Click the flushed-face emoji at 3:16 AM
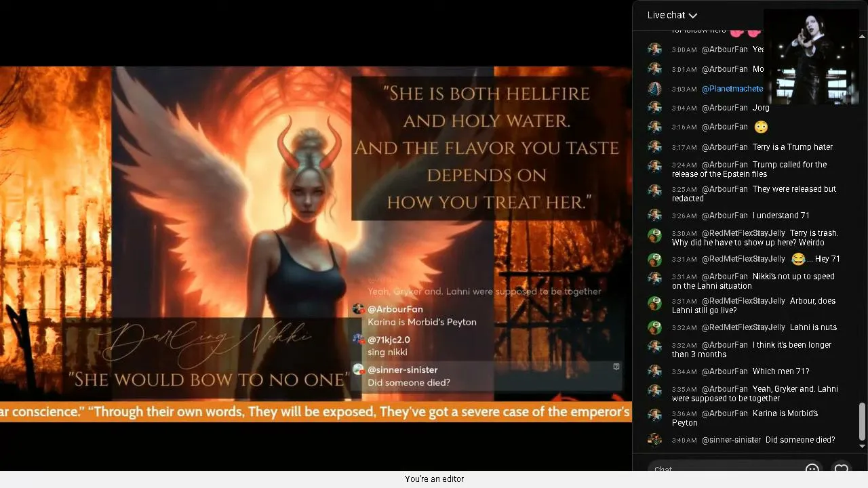 click(x=761, y=127)
